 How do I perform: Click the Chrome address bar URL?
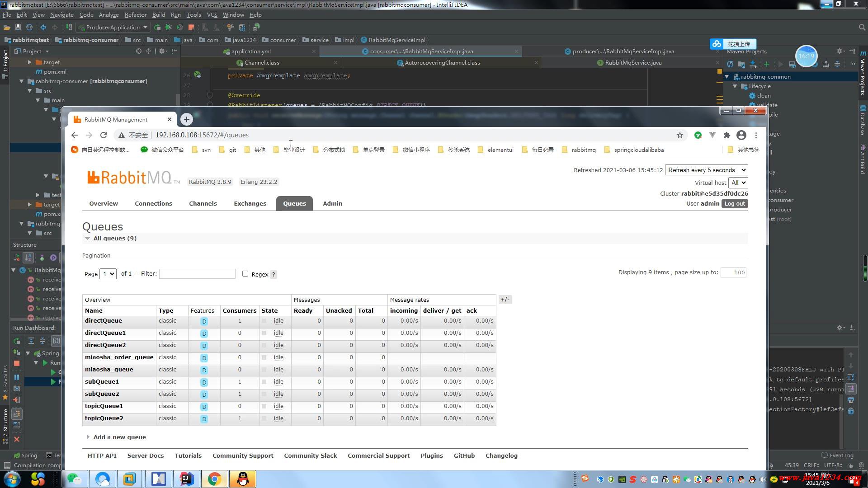[x=202, y=135]
